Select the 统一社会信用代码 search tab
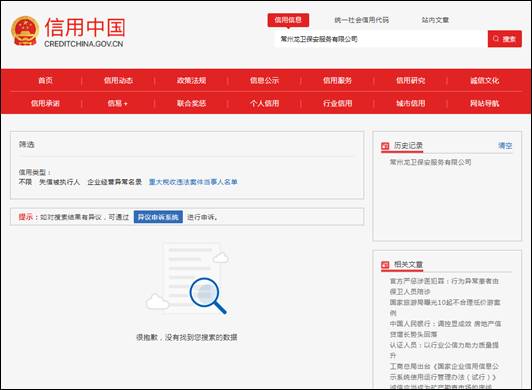The image size is (532, 390). coord(362,20)
